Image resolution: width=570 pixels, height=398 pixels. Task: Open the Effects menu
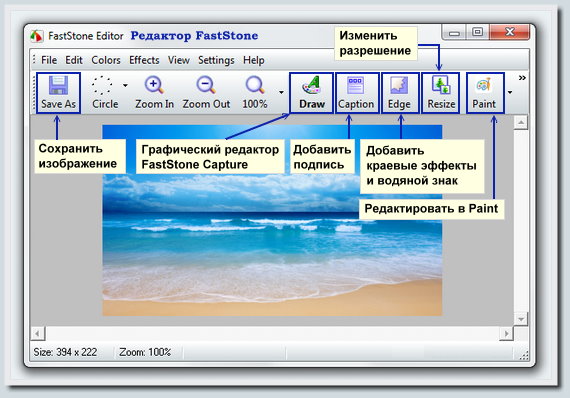(x=144, y=60)
